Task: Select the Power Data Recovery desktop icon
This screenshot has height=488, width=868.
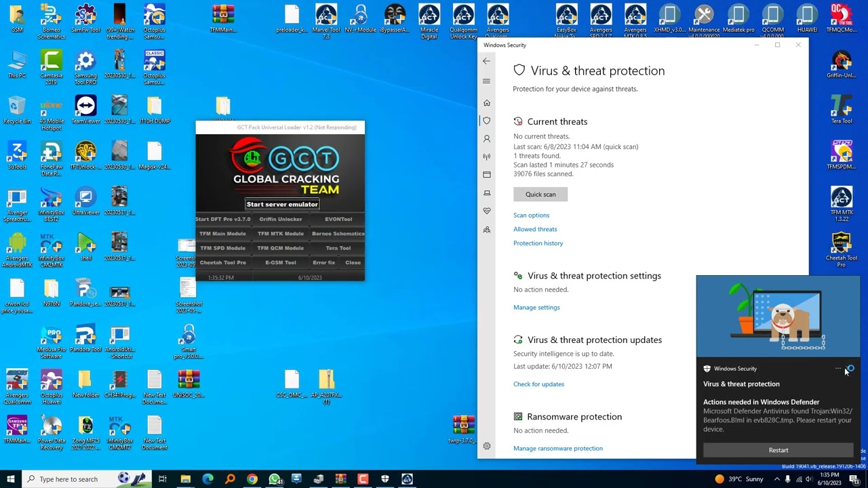Action: tap(51, 432)
